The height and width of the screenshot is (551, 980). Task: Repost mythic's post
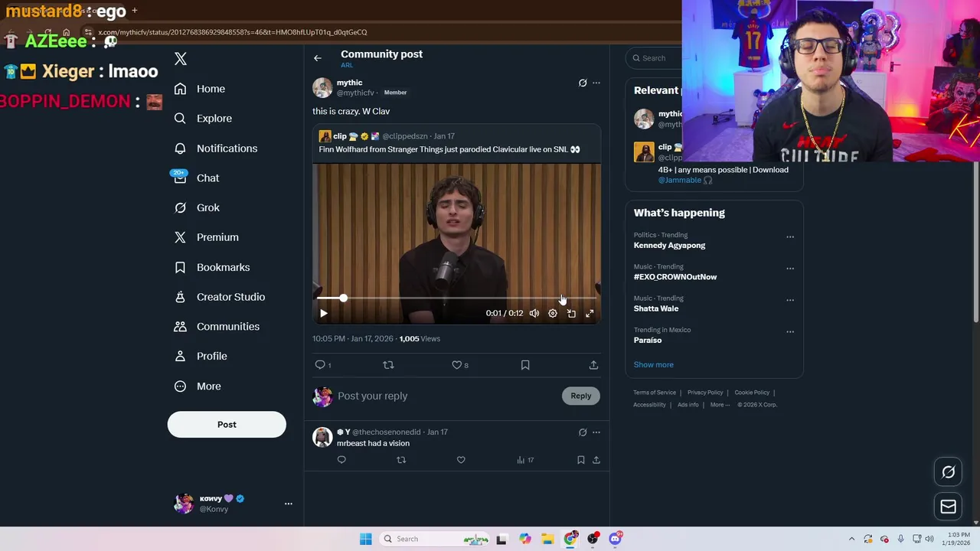pos(388,365)
